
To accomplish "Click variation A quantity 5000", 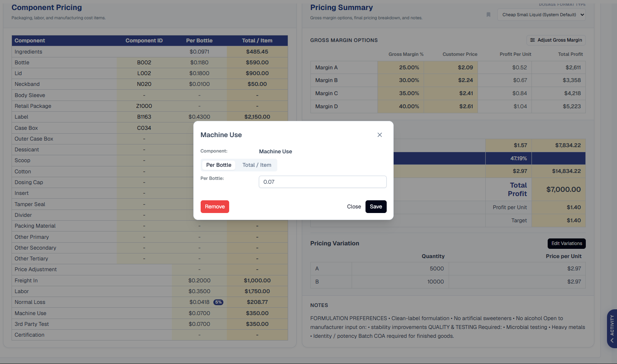I will [437, 268].
